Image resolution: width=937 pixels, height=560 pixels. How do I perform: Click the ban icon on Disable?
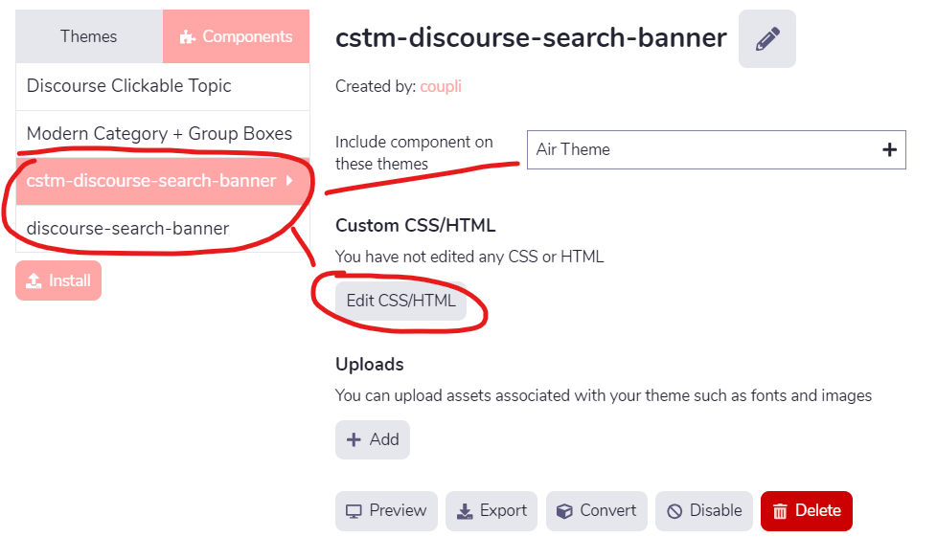tap(674, 511)
